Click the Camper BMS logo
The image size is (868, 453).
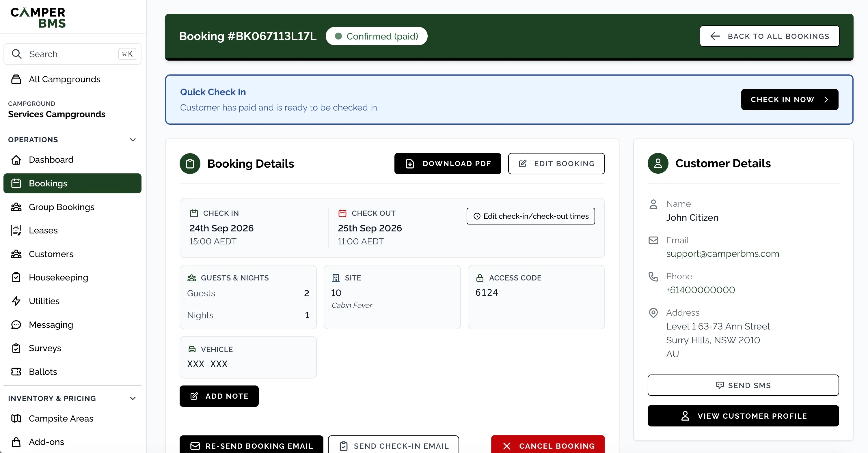38,18
